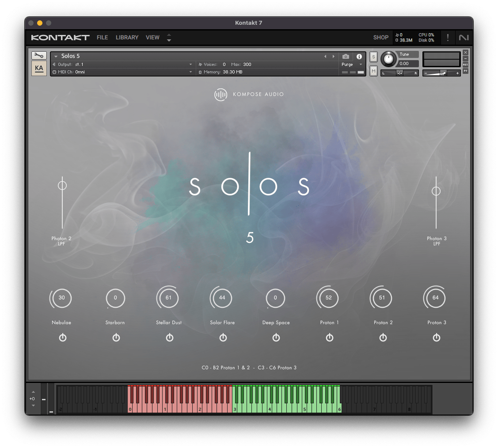
Task: Click the Stellar Dust knob
Action: [x=168, y=298]
